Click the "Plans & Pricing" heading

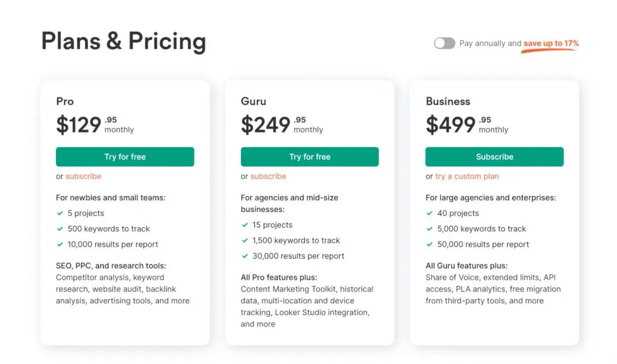[x=123, y=41]
